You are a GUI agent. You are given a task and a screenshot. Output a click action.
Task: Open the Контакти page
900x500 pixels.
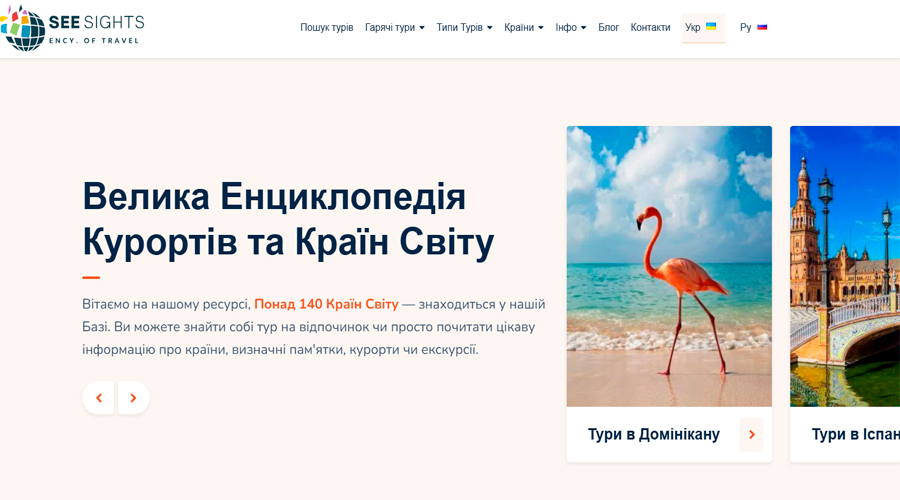point(650,28)
